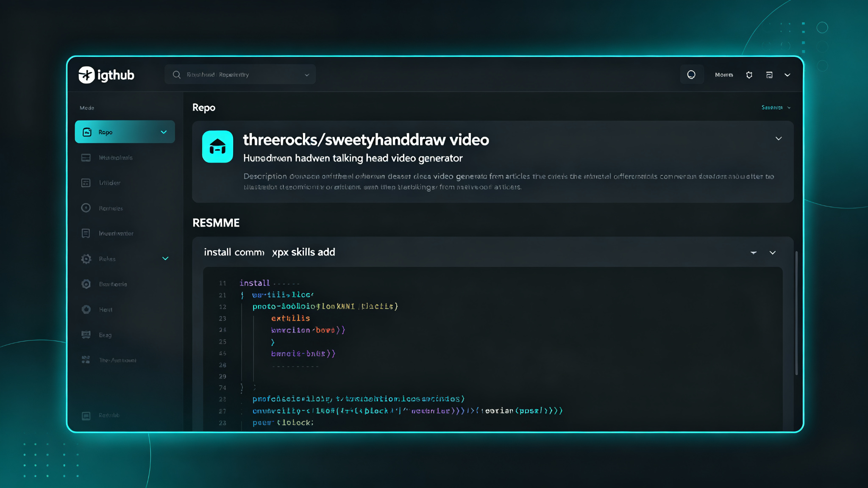Click the README vertical scrollbar

796,313
